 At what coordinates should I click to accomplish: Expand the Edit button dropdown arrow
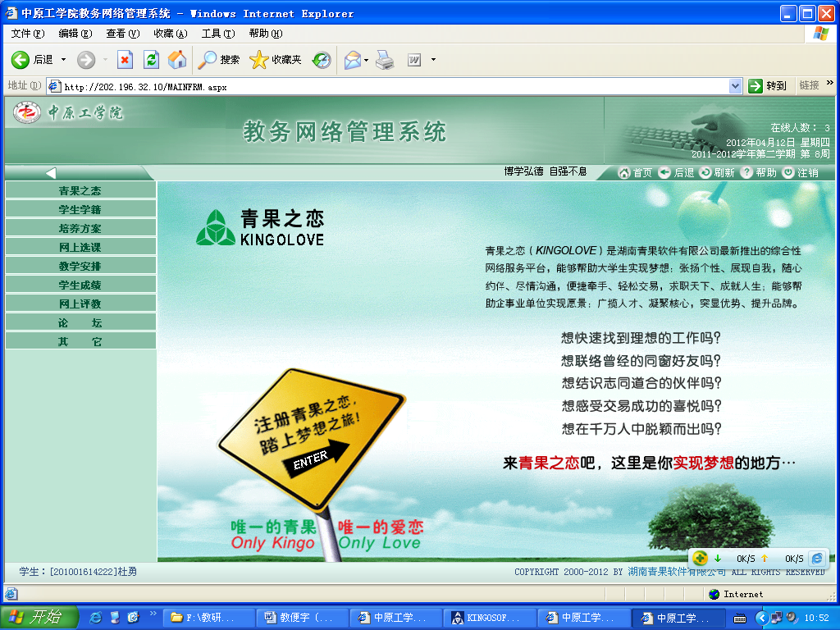pos(433,60)
